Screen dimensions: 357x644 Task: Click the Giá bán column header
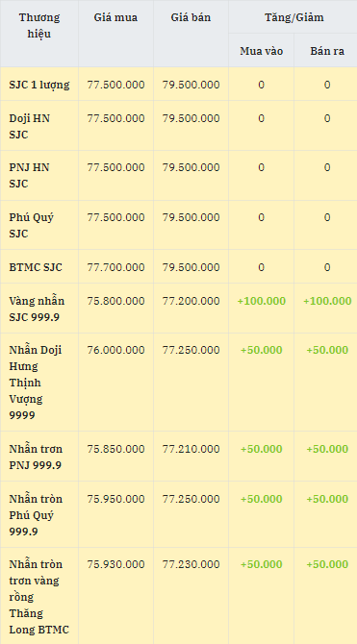point(191,17)
